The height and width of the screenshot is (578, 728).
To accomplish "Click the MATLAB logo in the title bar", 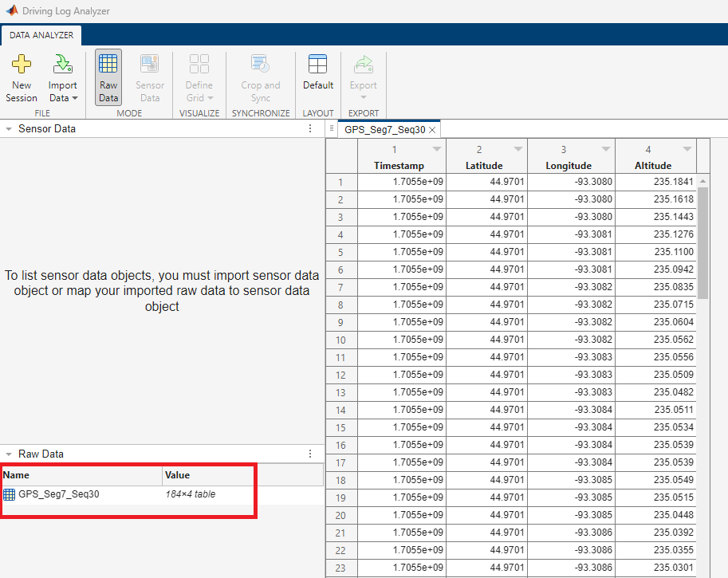I will pos(10,10).
